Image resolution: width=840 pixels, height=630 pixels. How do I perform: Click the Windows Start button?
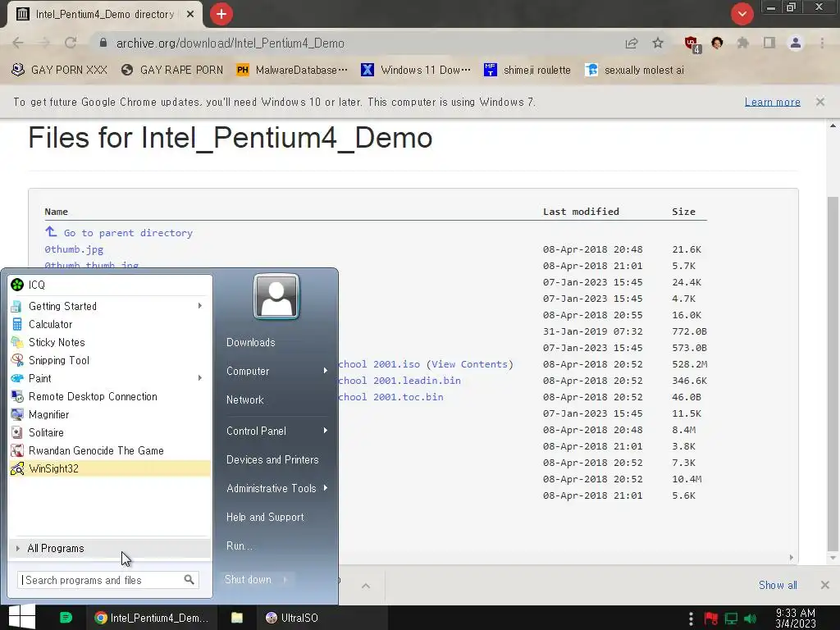[22, 617]
